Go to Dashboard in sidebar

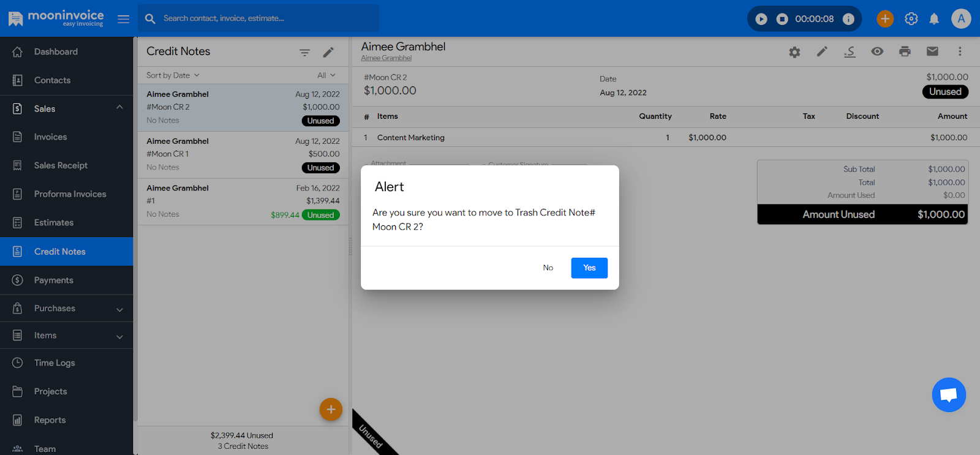point(66,51)
